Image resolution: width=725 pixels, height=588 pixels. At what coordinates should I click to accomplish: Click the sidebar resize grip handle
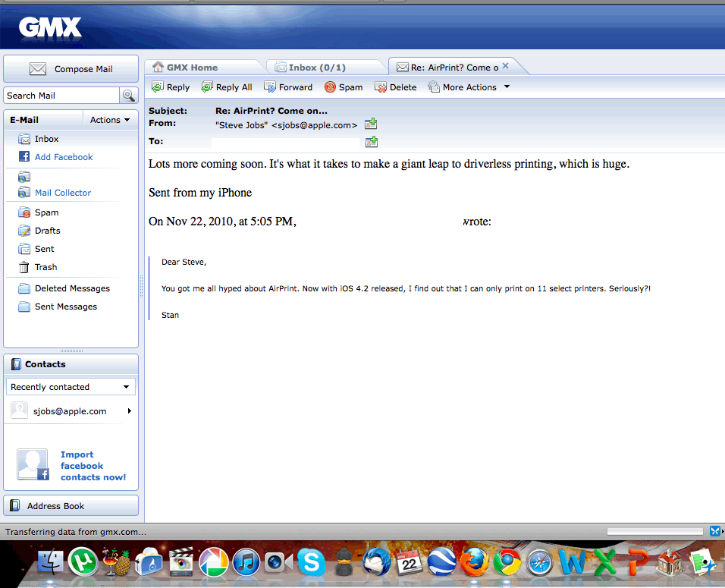[x=142, y=286]
